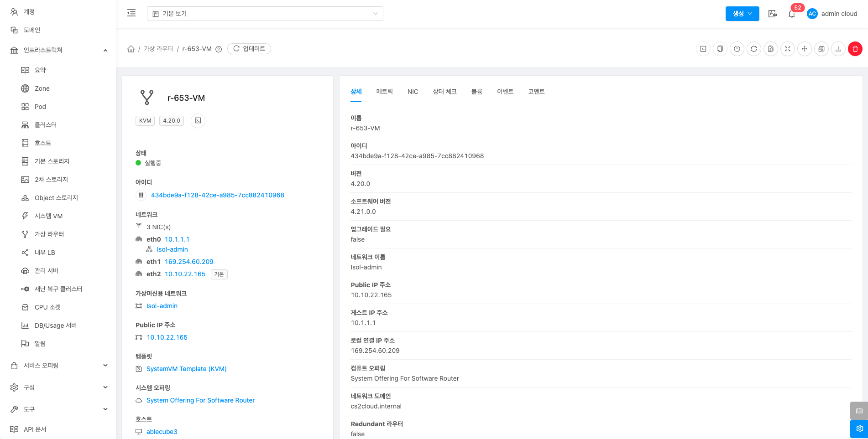
Task: Click the red delete router trash icon
Action: tap(855, 49)
